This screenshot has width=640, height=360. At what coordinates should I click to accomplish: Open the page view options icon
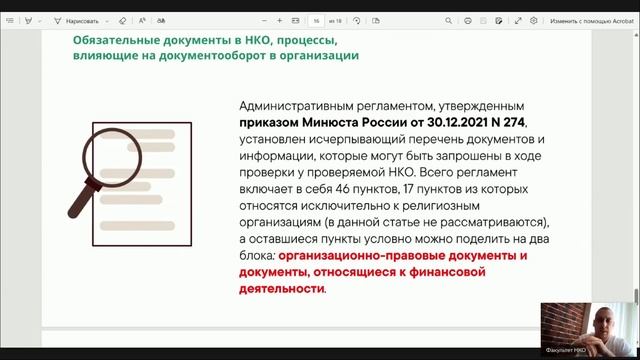(x=376, y=20)
